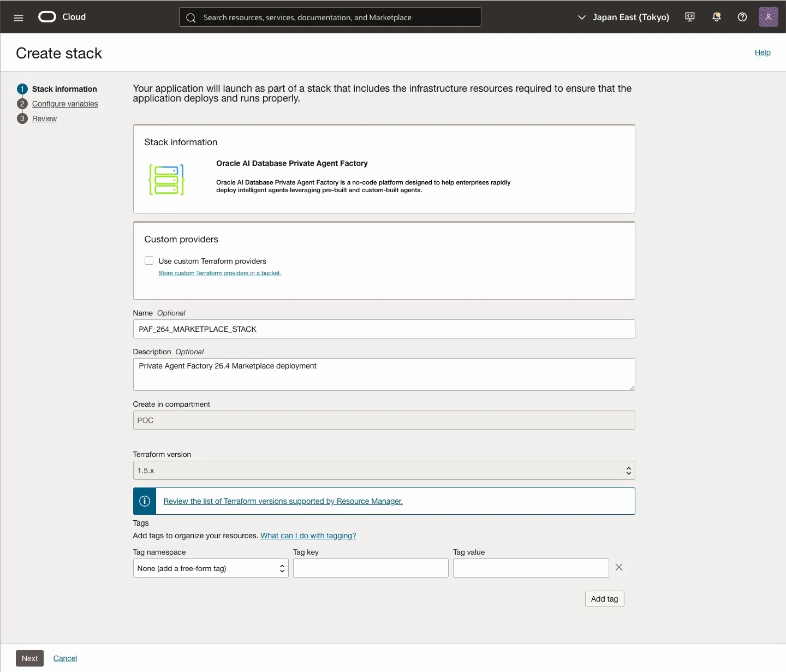Focus the search resources and services field
This screenshot has width=786, height=672.
coord(330,17)
